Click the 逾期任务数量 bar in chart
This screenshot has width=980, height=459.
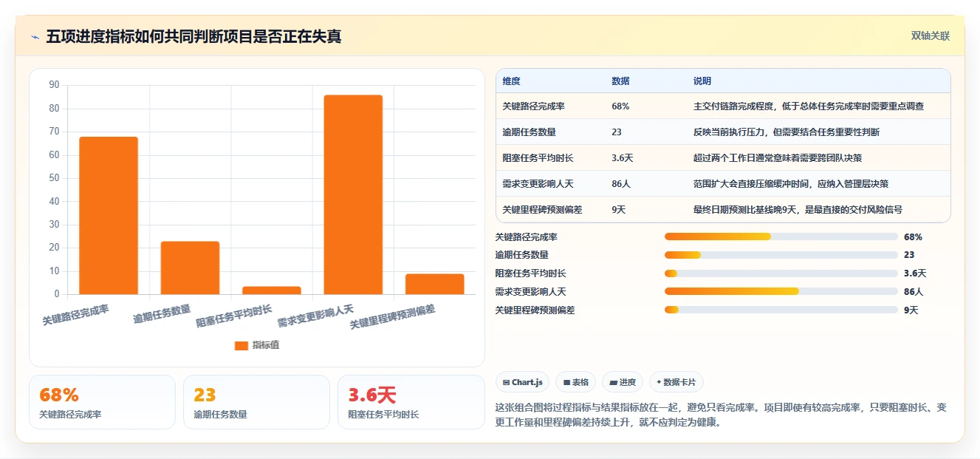190,268
